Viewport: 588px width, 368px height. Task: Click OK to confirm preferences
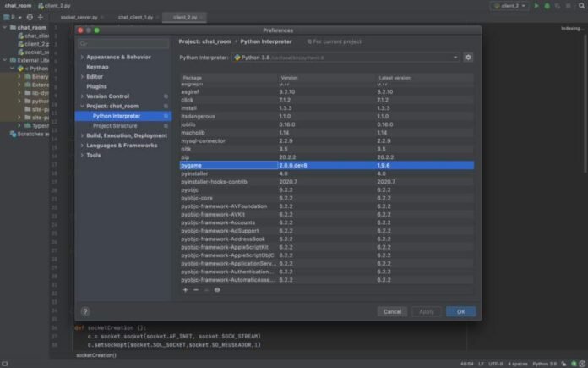click(461, 311)
